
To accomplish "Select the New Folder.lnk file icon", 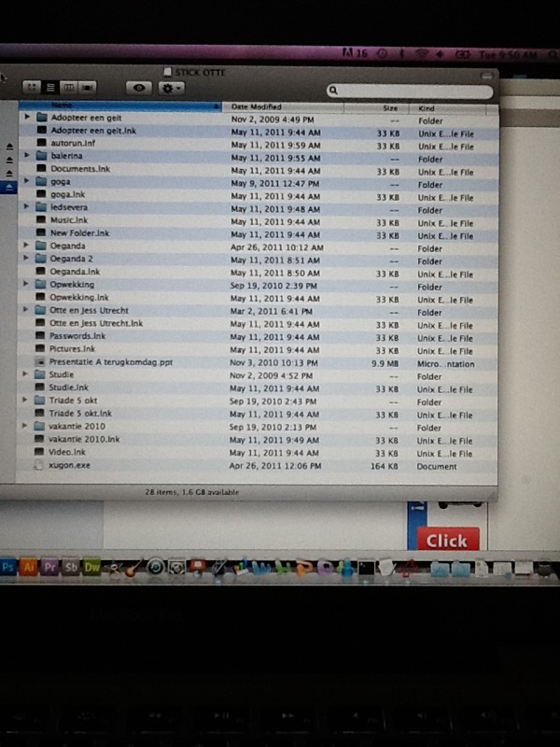I will (x=41, y=233).
